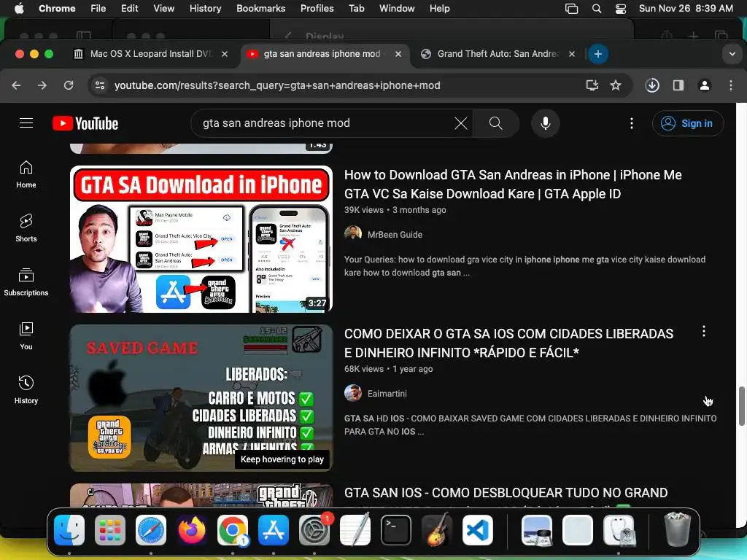Open How to Download GTA San Andreas video title
Image resolution: width=747 pixels, height=560 pixels.
(513, 184)
